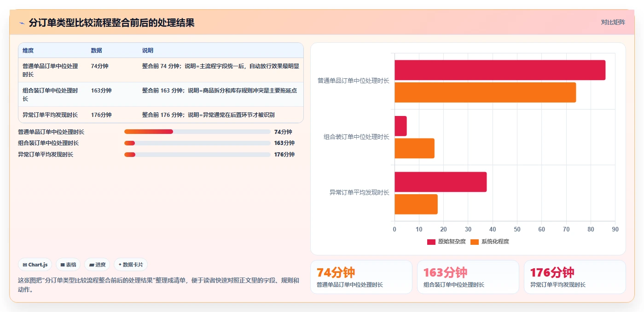Click the 163分钟 value right of the progress bar
The width and height of the screenshot is (644, 312).
284,143
